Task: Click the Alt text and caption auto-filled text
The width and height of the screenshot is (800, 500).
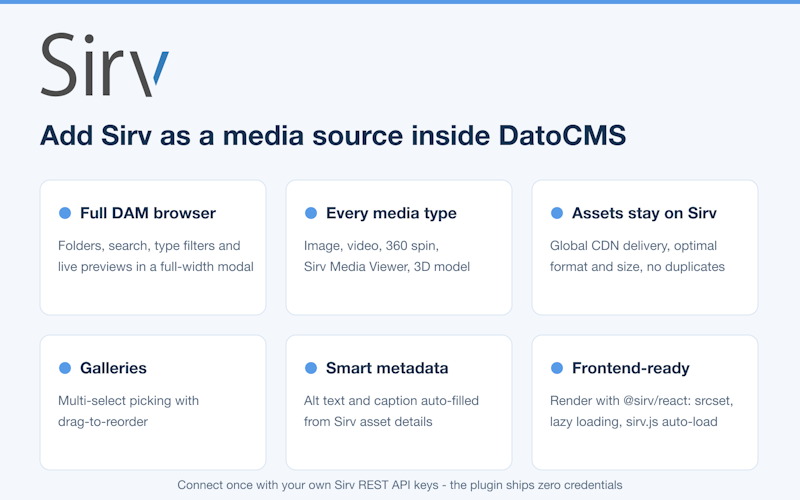Action: pyautogui.click(x=391, y=411)
